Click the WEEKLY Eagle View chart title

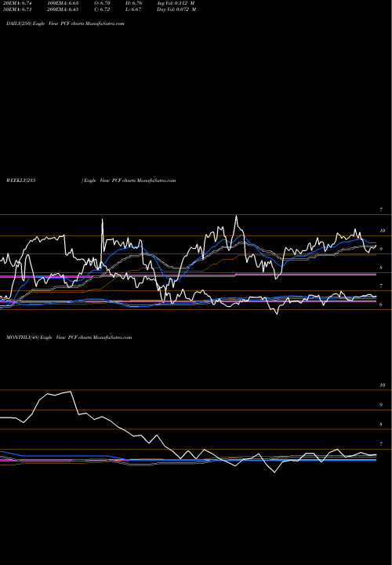[91, 180]
